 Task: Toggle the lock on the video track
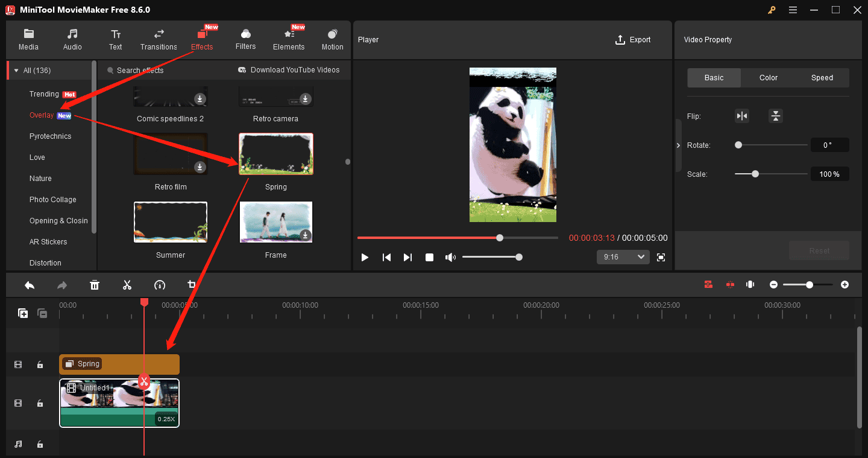[x=40, y=403]
